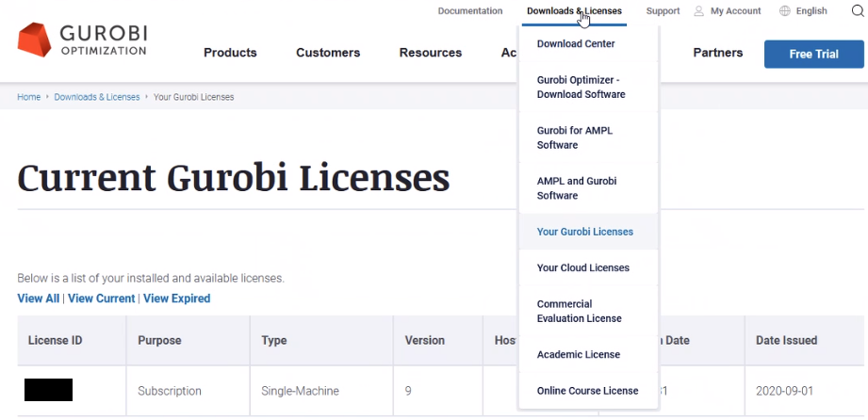Click the search magnifier icon

pos(856,11)
